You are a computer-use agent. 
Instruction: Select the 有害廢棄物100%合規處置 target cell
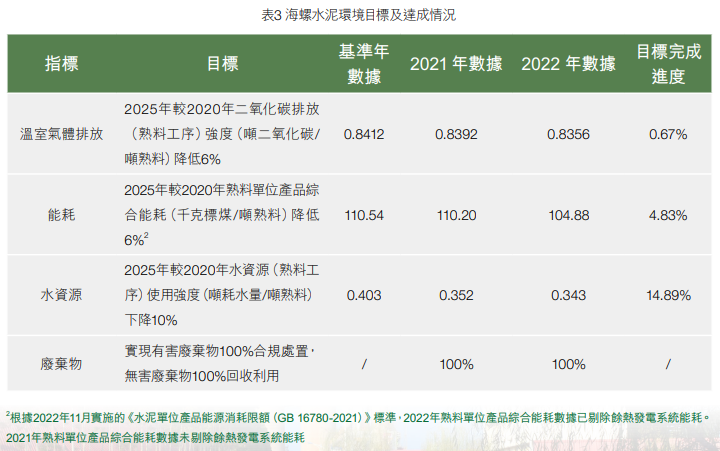click(219, 364)
